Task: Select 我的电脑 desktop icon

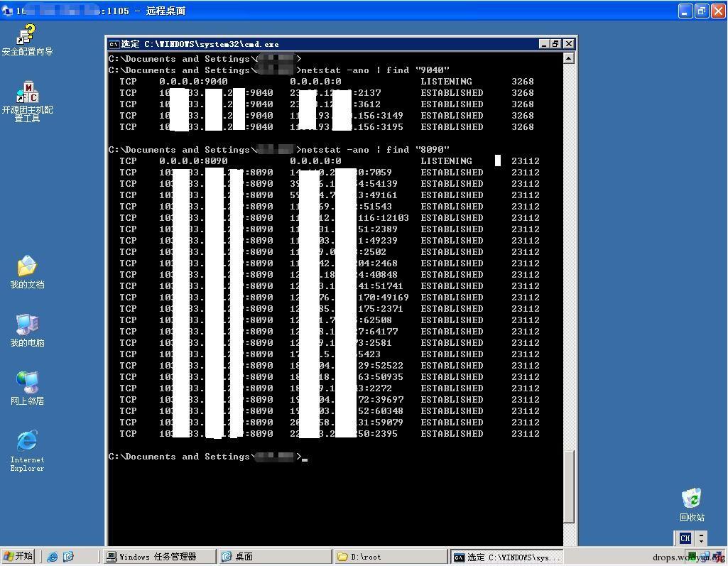Action: coord(27,325)
